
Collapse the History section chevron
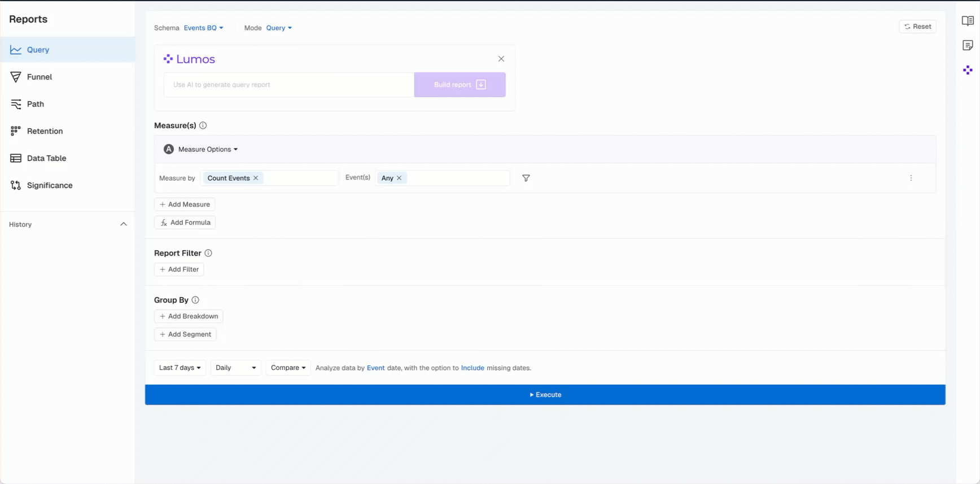(x=124, y=224)
